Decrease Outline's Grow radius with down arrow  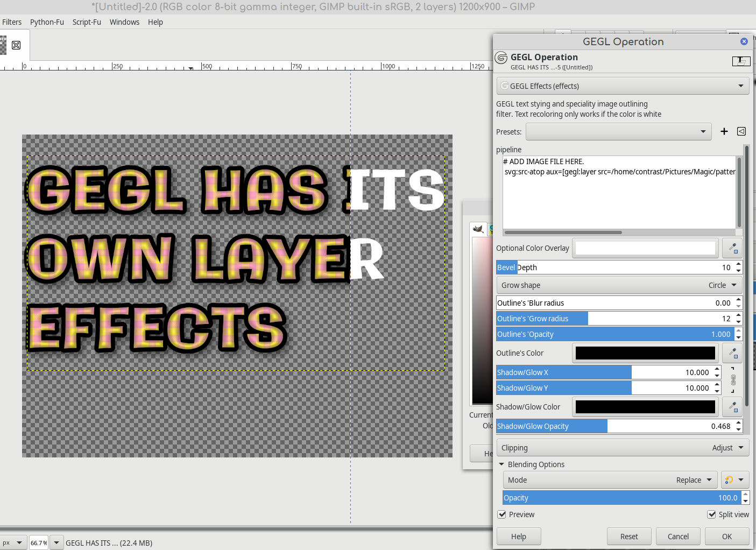pos(738,322)
